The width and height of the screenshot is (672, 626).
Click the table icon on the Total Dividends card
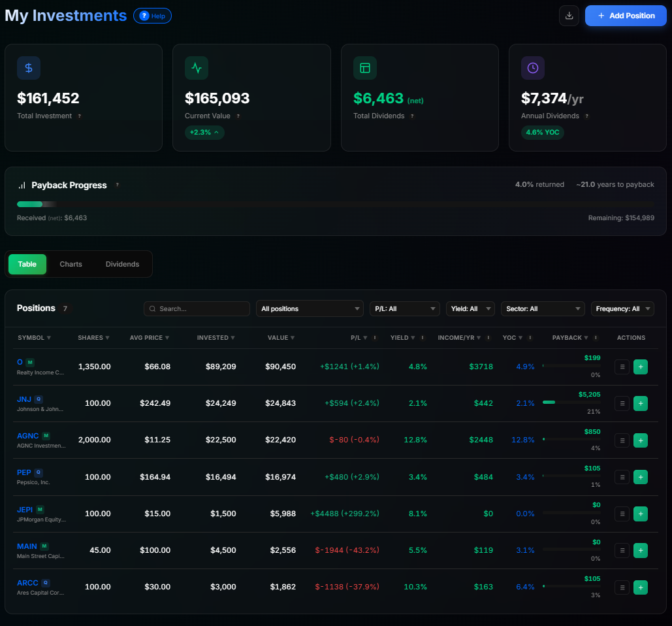365,68
